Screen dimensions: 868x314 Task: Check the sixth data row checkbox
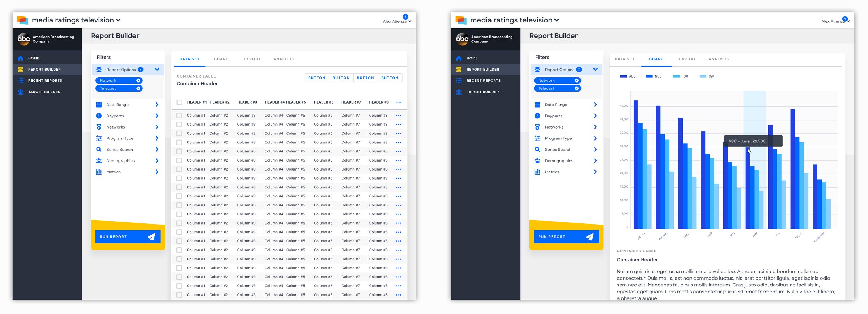179,160
